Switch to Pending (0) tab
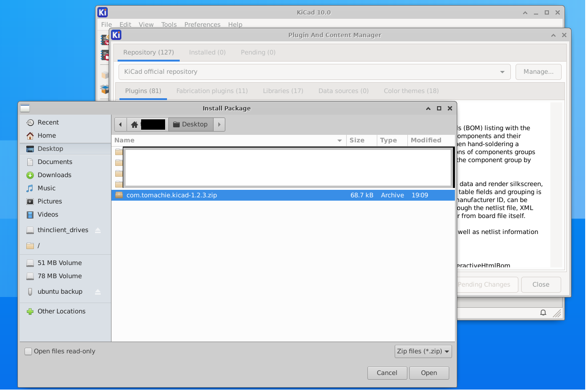The width and height of the screenshot is (588, 390). click(x=258, y=52)
